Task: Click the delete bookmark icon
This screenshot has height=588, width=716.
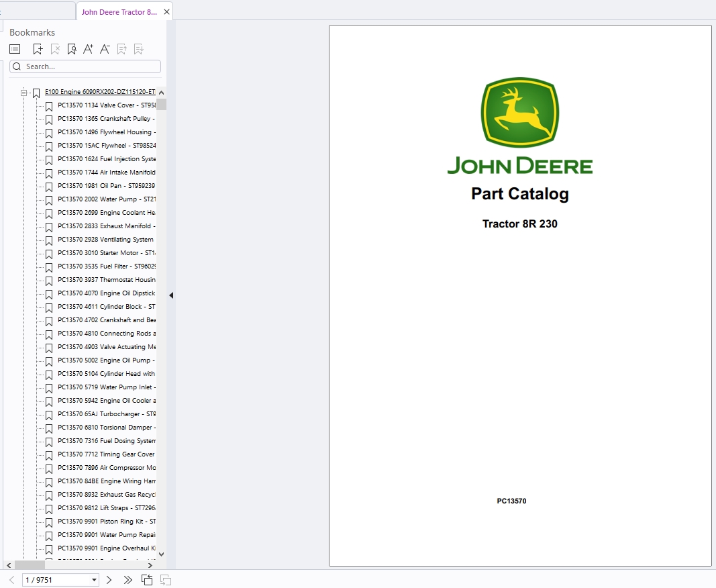Action: [x=55, y=49]
